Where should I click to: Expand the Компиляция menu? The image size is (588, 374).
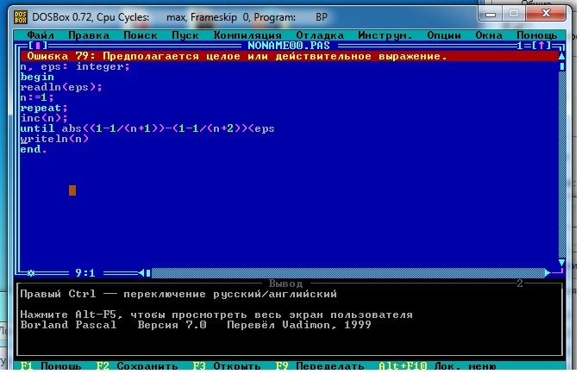pyautogui.click(x=247, y=35)
